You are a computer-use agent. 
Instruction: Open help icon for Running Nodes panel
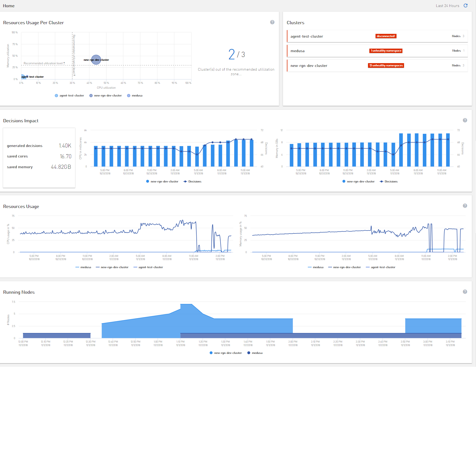coord(465,292)
